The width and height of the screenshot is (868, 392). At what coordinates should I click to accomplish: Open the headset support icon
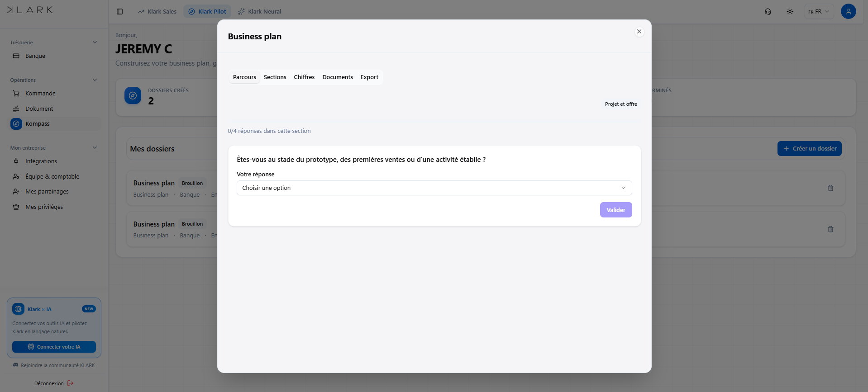coord(768,12)
